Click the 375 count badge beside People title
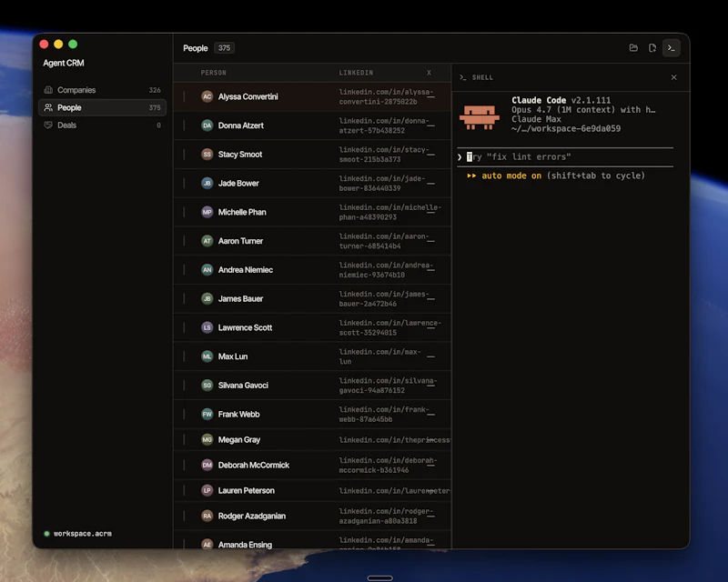The height and width of the screenshot is (582, 728). pyautogui.click(x=224, y=48)
